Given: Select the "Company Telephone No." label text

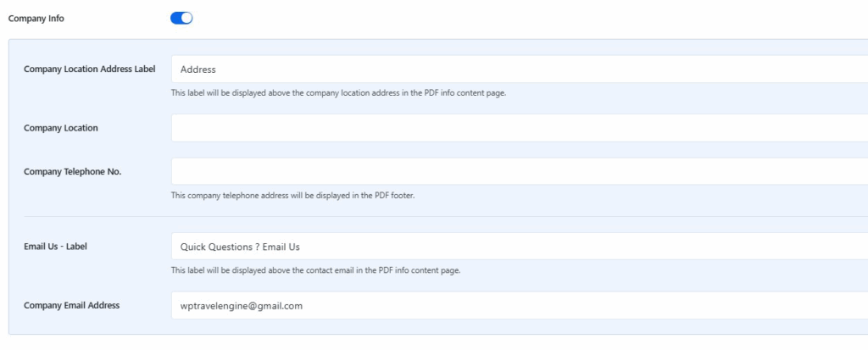Looking at the screenshot, I should point(73,171).
